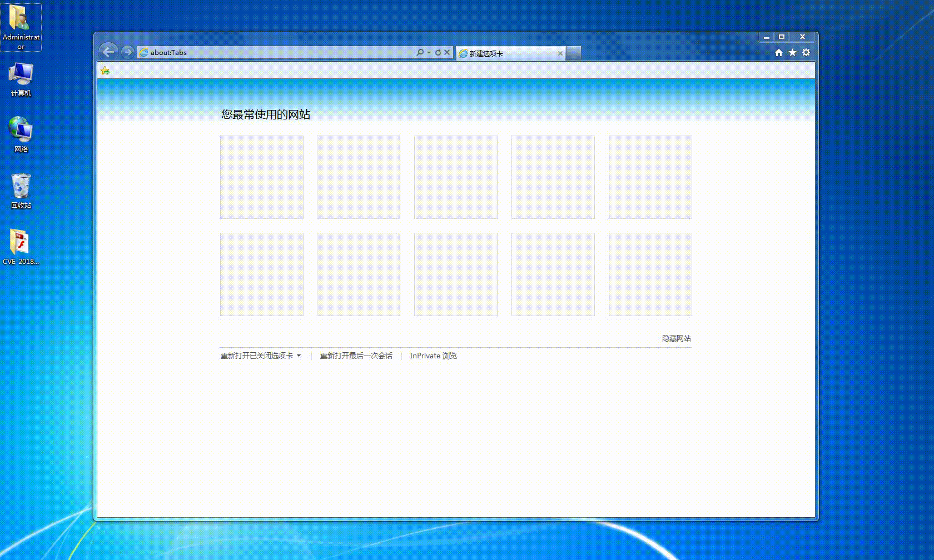This screenshot has height=560, width=934.
Task: Add page to favorites bar icon
Action: click(105, 71)
